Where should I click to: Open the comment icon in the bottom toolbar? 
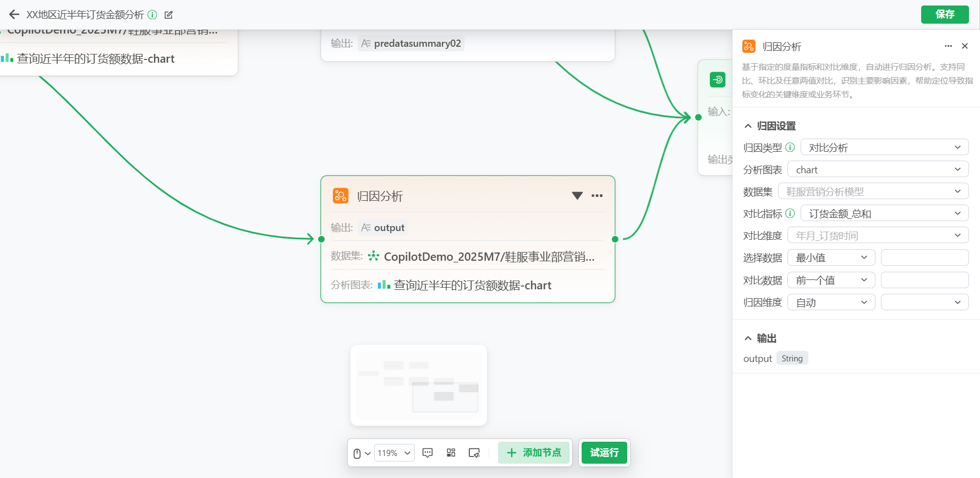428,453
